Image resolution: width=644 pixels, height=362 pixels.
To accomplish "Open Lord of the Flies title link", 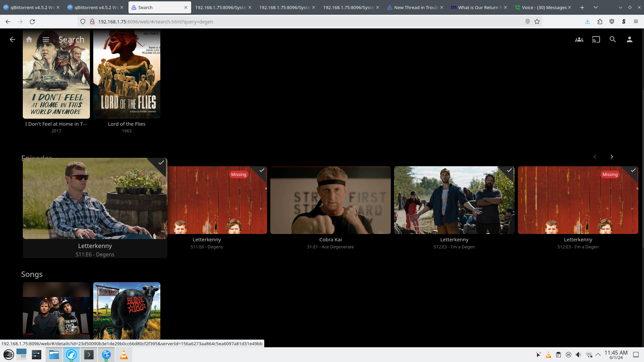I will click(126, 124).
